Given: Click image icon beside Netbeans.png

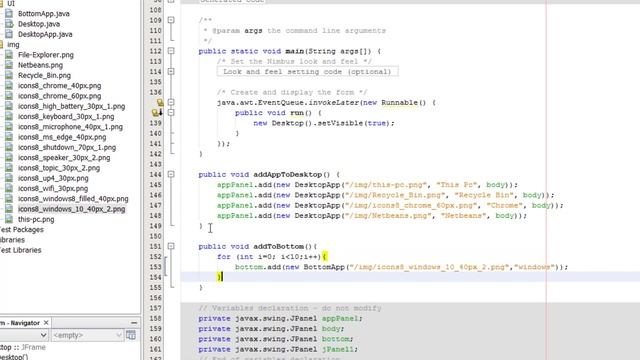Looking at the screenshot, I should [9, 65].
